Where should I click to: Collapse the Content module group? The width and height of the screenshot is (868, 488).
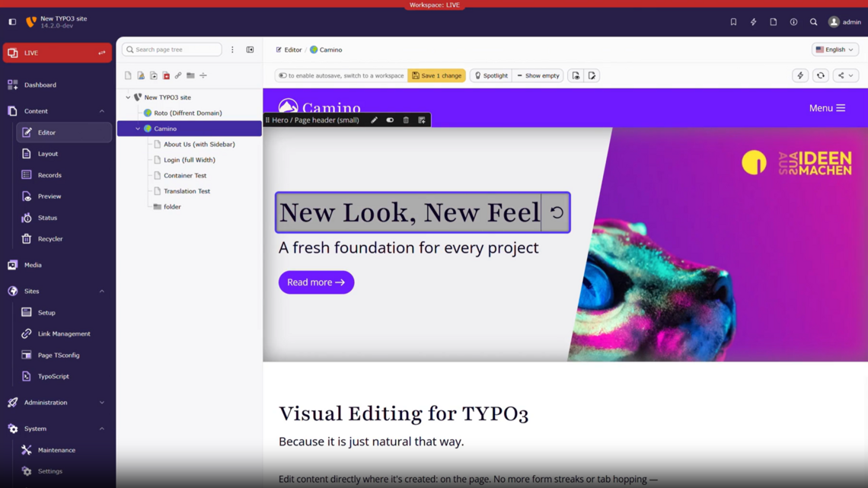click(x=102, y=111)
